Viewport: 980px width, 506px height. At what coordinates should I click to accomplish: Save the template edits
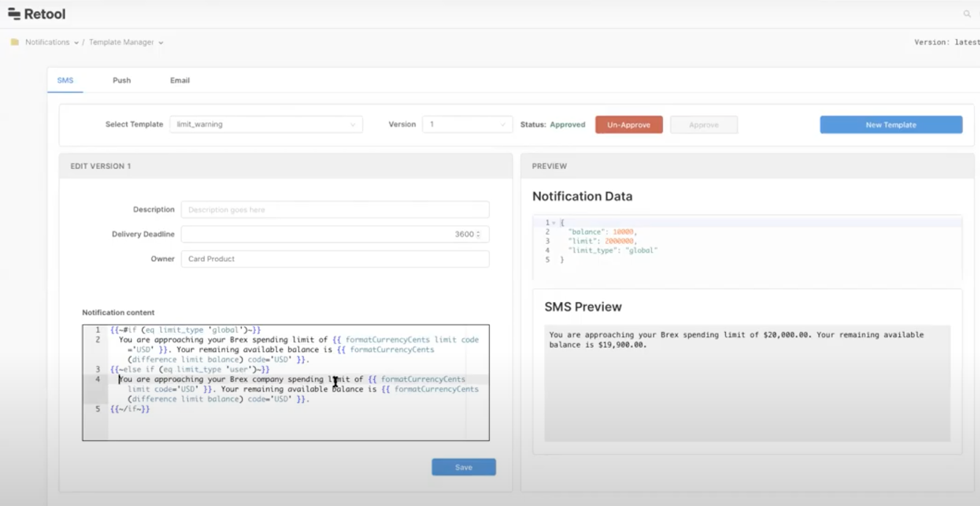pyautogui.click(x=464, y=467)
